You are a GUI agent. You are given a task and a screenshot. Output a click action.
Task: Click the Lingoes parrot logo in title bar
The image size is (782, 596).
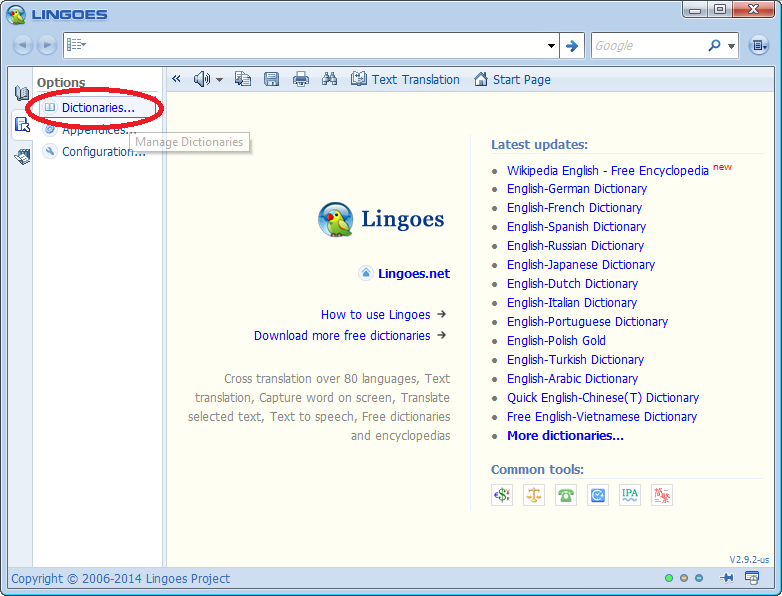[x=16, y=14]
